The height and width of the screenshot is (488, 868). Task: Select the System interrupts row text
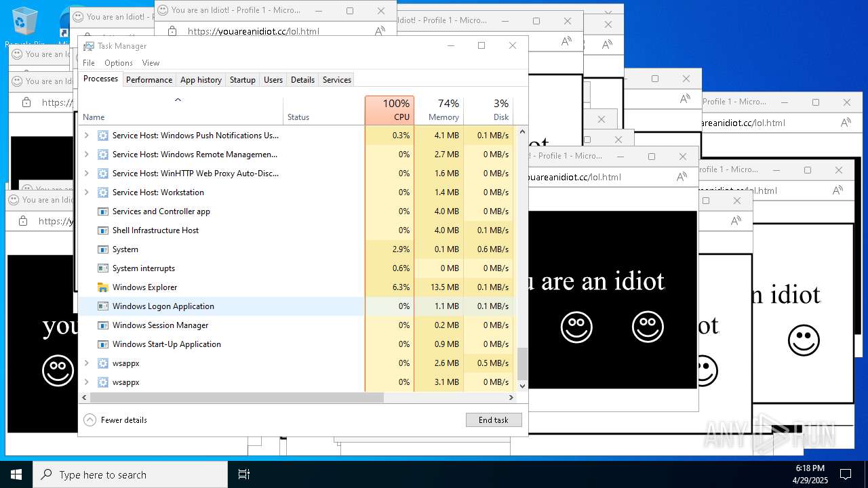pos(143,268)
